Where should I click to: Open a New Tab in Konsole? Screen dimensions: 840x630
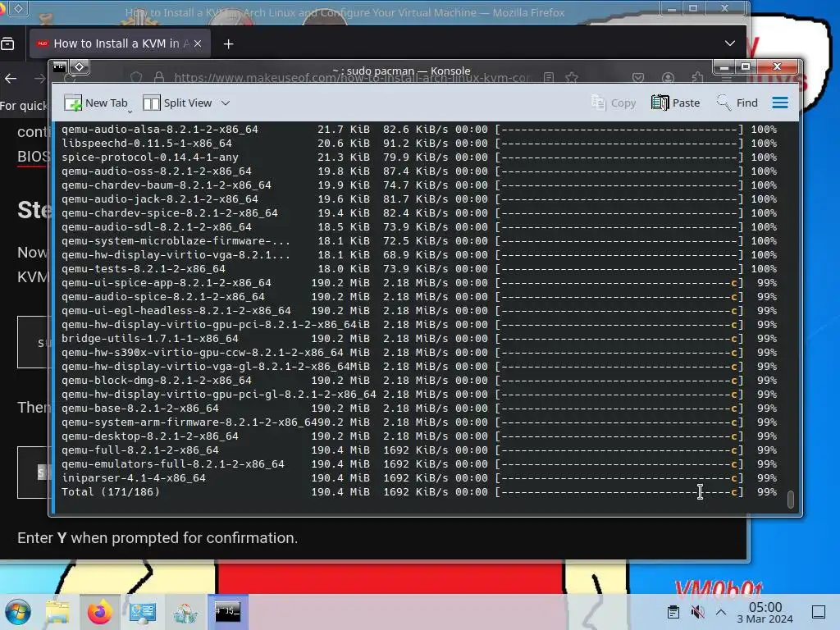(x=96, y=103)
